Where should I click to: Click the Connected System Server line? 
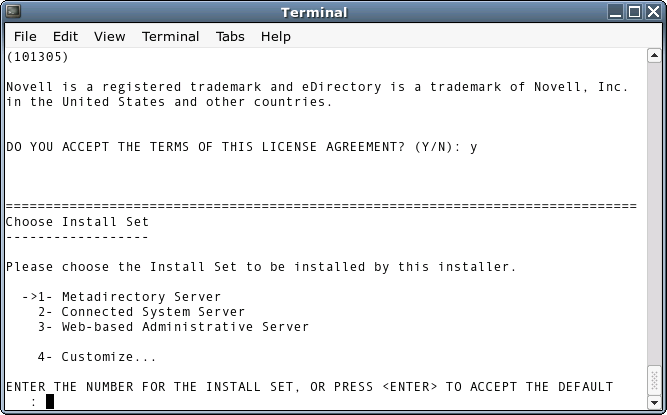[153, 312]
